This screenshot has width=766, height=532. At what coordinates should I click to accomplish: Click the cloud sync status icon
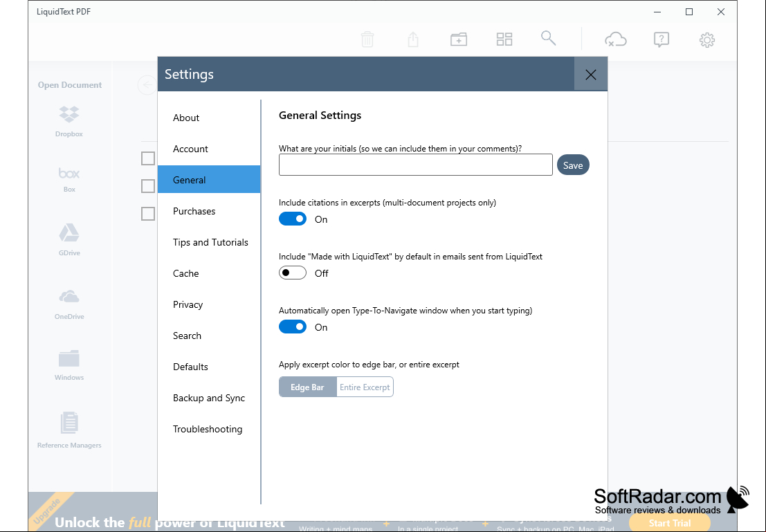616,39
